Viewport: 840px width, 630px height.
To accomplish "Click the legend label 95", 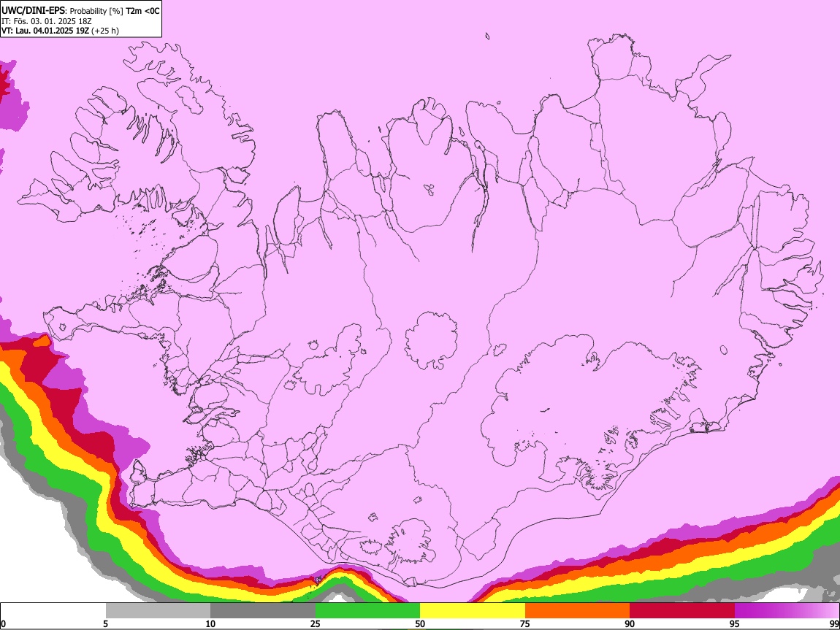I will click(735, 623).
